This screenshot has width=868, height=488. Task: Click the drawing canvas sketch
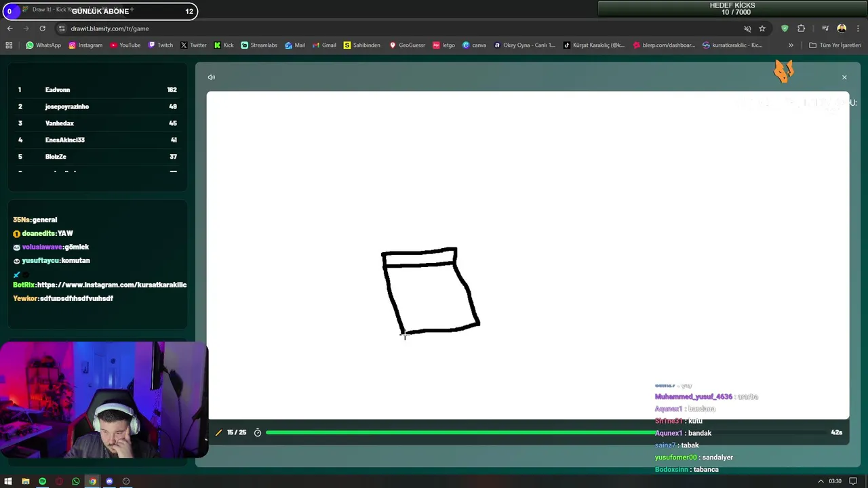pos(431,291)
